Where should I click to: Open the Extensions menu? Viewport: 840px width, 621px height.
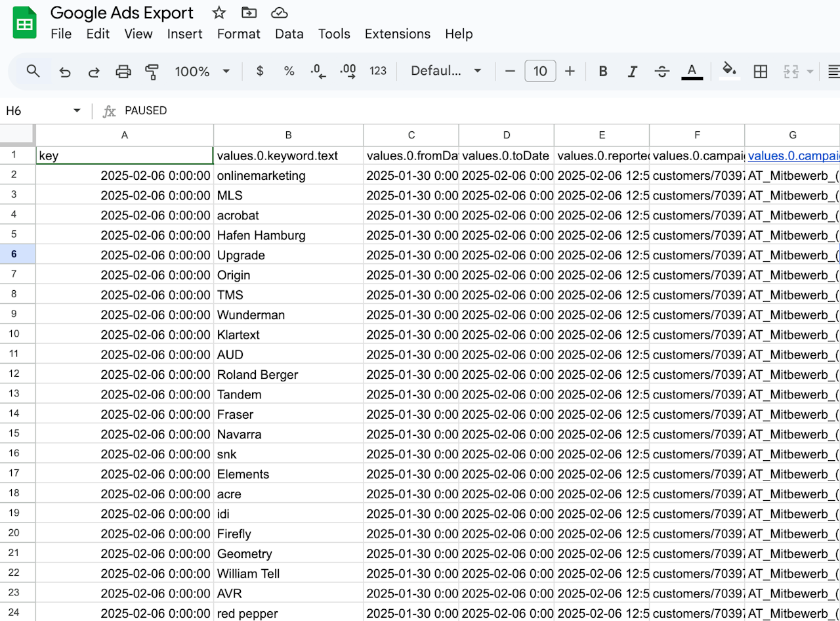coord(397,34)
